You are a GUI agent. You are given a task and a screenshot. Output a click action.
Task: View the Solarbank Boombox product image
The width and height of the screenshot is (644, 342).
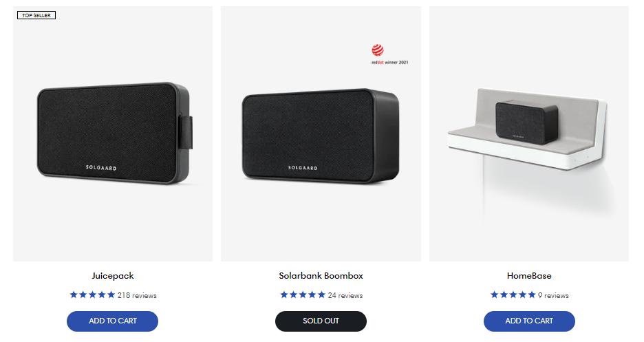coord(321,133)
